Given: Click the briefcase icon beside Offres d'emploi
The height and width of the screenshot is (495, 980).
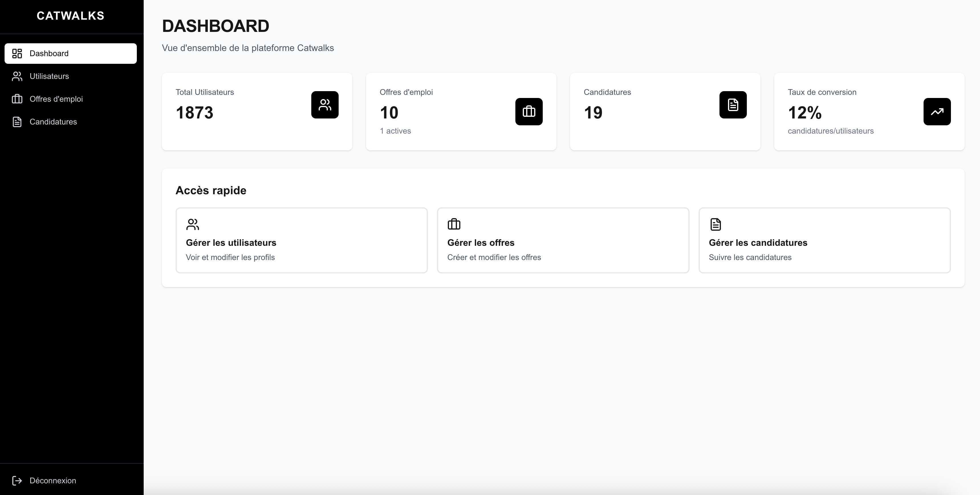Looking at the screenshot, I should (17, 99).
